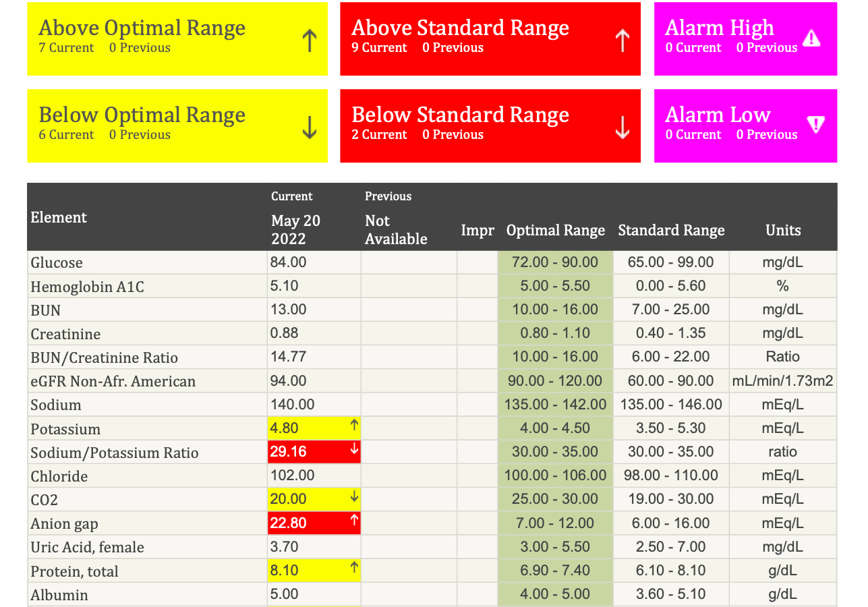Click eGFR optimal range 90.00 - 120.00

555,380
